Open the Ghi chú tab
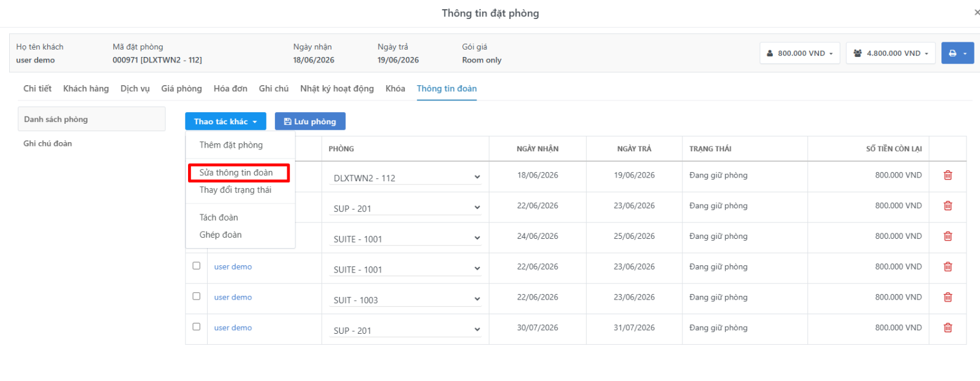This screenshot has height=381, width=980. pos(274,89)
